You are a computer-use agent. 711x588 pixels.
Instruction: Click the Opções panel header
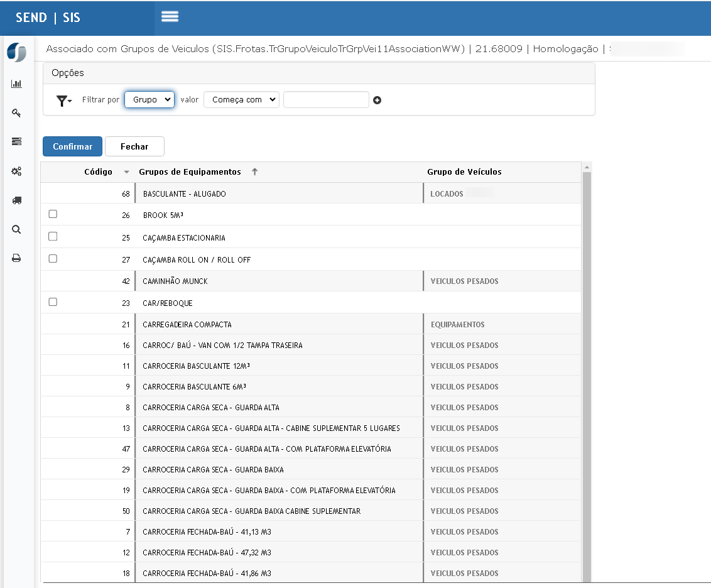[319, 73]
